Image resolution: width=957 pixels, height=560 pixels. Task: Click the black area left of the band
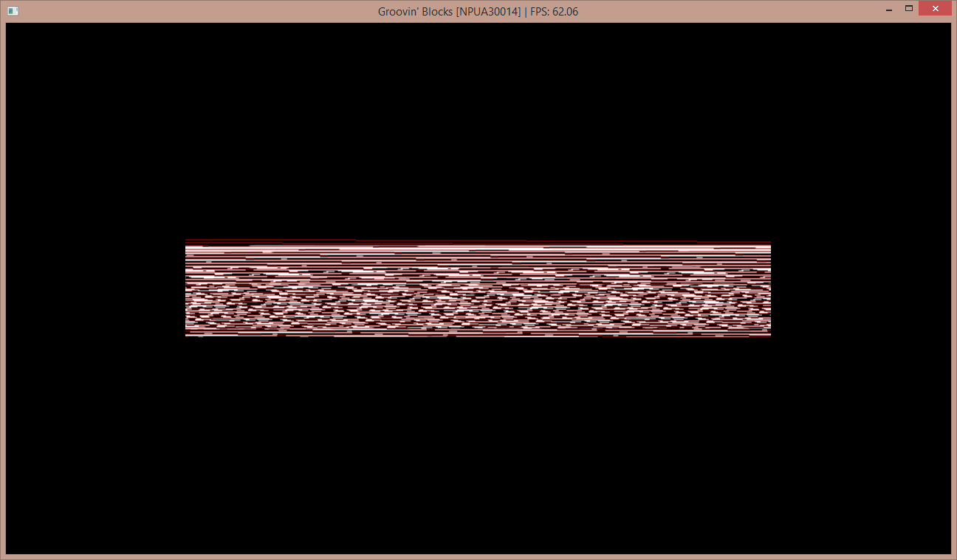(96, 288)
